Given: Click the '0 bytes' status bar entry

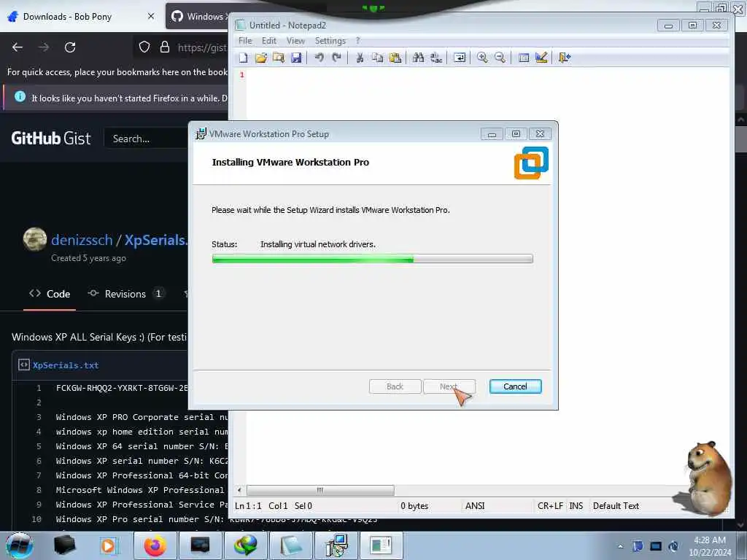Looking at the screenshot, I should pos(414,506).
